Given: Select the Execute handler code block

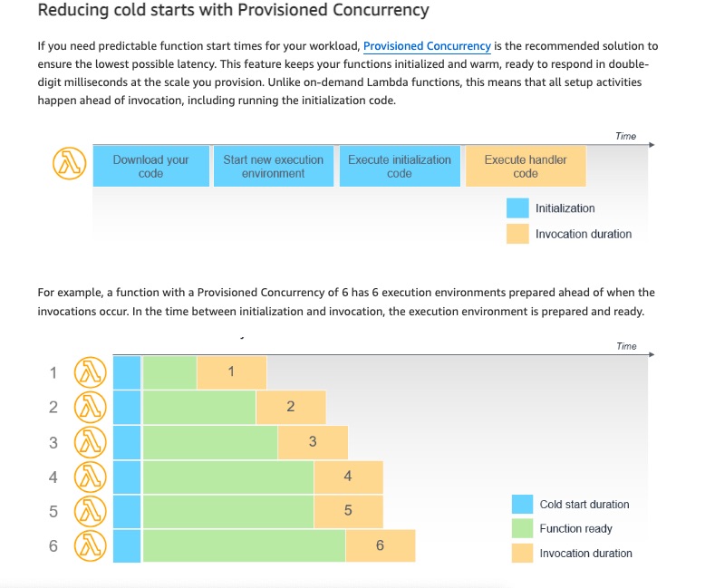Looking at the screenshot, I should tap(526, 166).
